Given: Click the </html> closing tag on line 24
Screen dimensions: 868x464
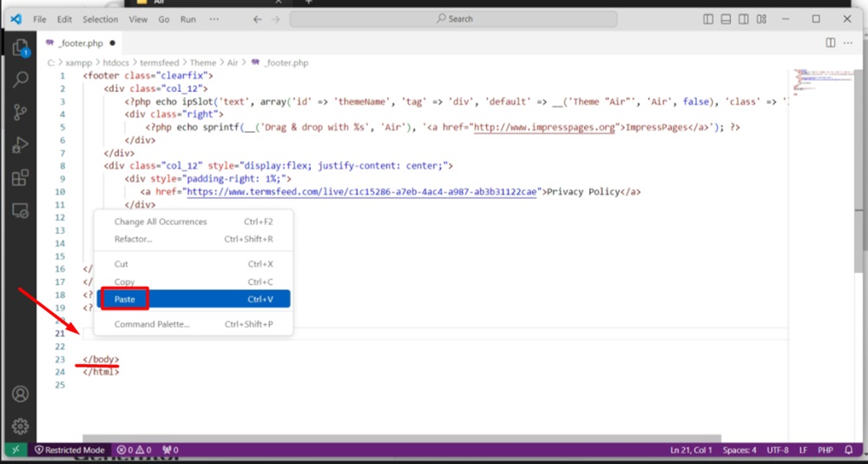Looking at the screenshot, I should (x=101, y=372).
